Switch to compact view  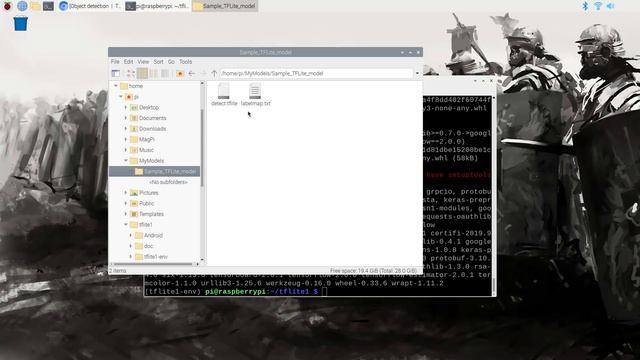click(153, 73)
